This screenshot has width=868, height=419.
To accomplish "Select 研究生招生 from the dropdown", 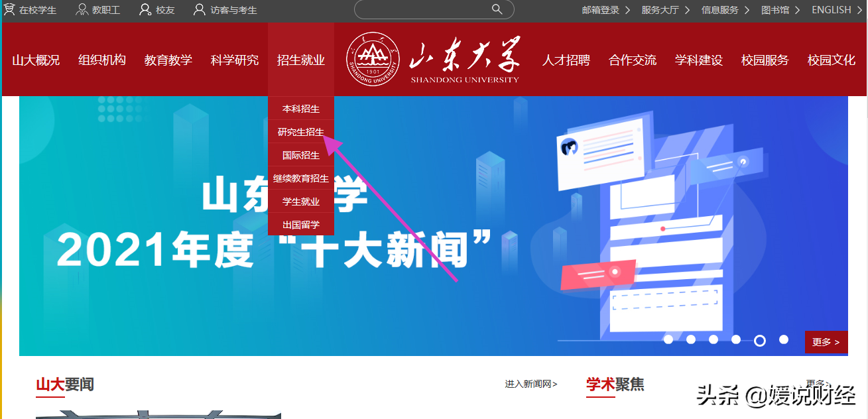I will (300, 131).
